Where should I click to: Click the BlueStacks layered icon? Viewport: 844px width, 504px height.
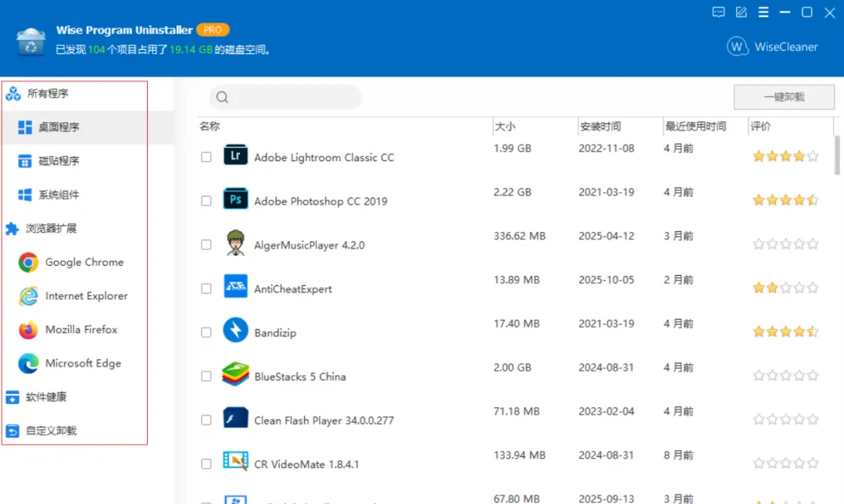point(235,374)
